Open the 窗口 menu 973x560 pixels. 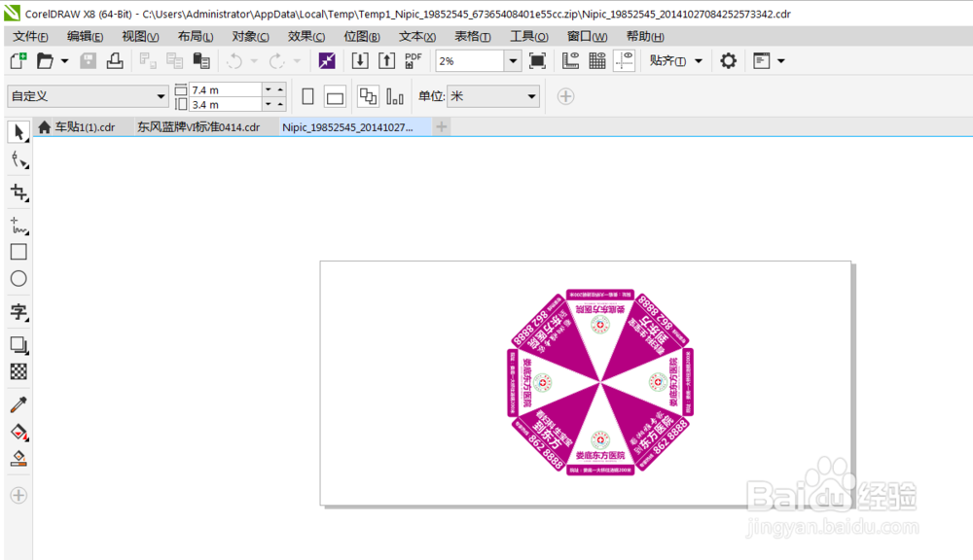587,37
